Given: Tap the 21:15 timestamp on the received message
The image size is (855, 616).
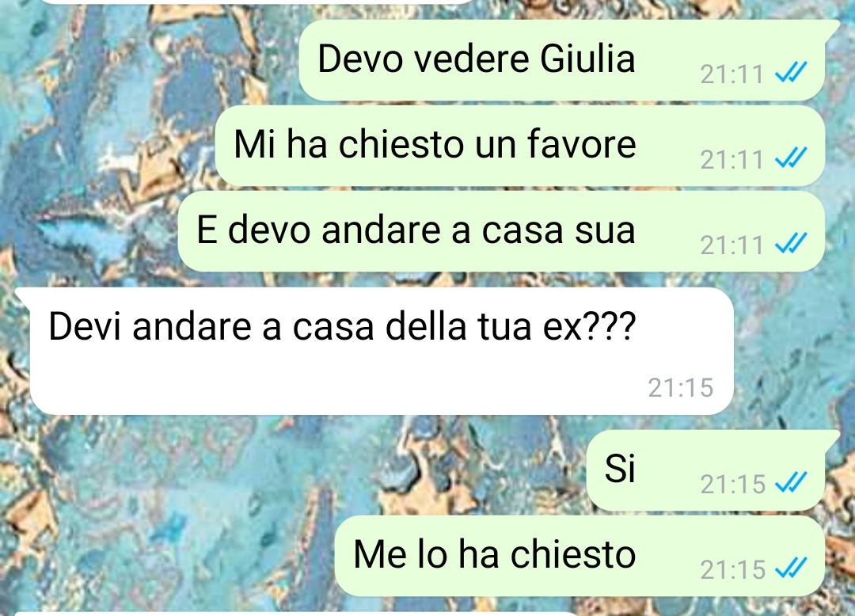Looking at the screenshot, I should (681, 388).
